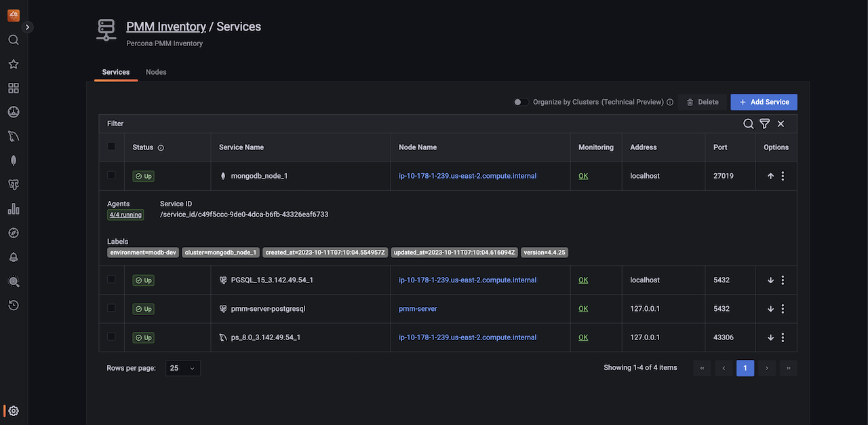Tick the select-all checkbox in table header

pos(112,147)
